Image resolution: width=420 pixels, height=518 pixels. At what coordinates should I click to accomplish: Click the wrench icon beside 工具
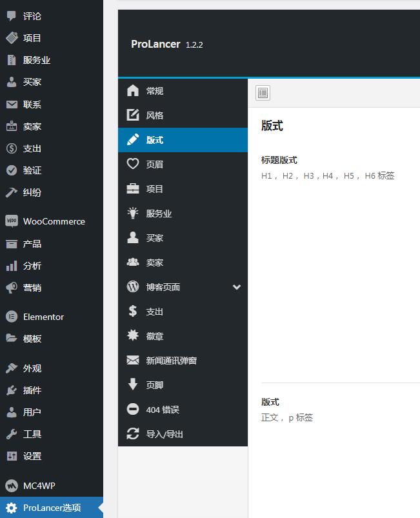(12, 434)
